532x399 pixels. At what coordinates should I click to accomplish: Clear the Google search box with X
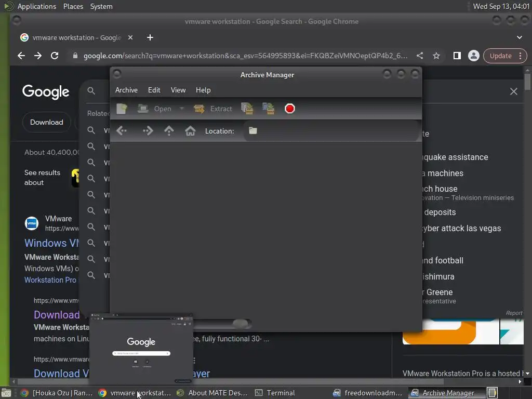point(514,91)
